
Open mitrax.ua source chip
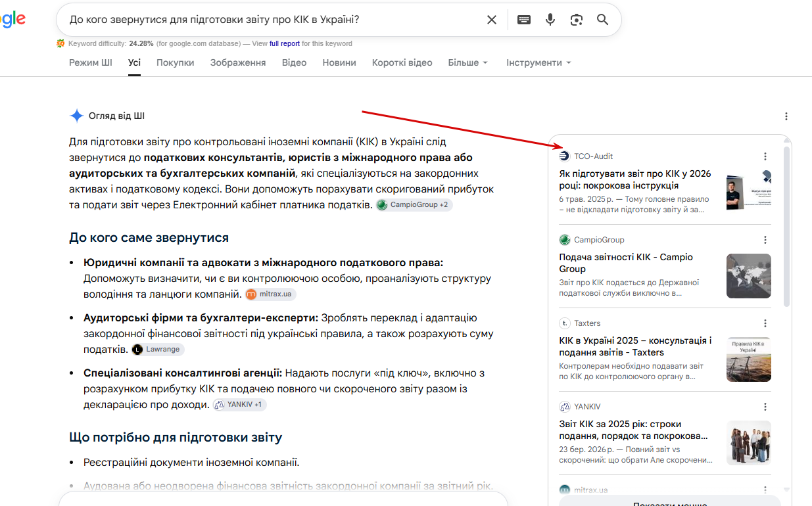point(271,294)
